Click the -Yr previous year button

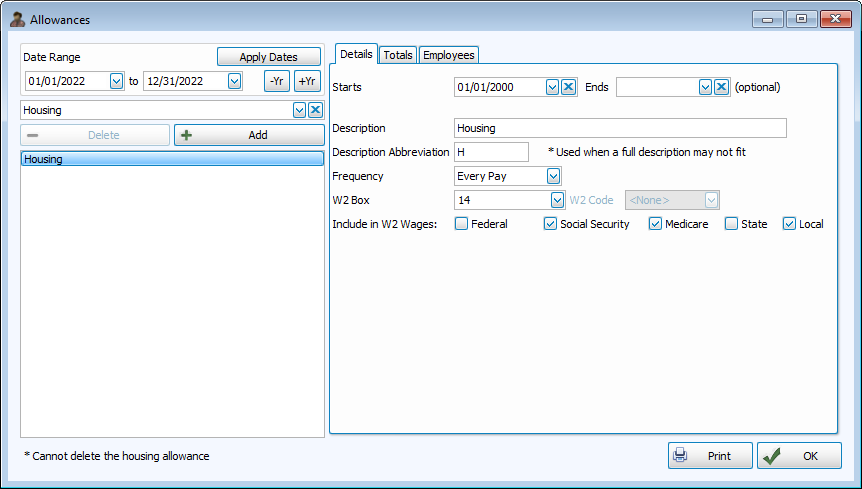(277, 81)
